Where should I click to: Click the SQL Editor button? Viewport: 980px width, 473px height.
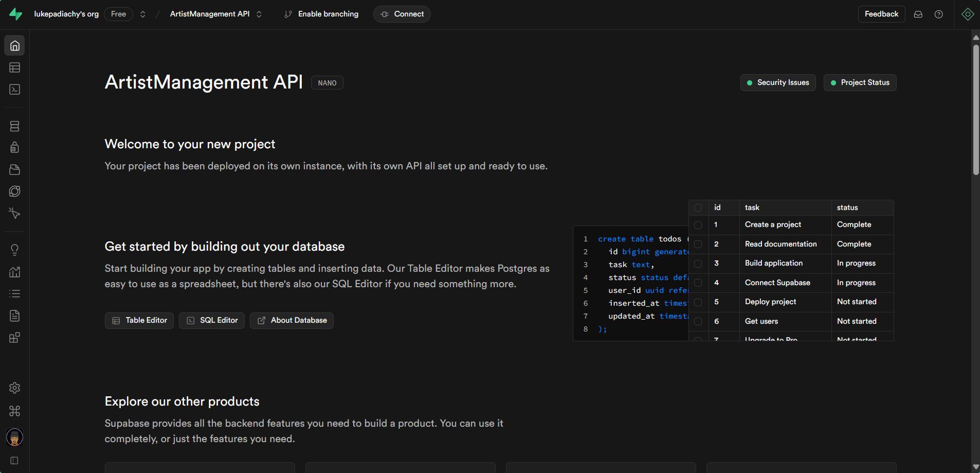212,321
